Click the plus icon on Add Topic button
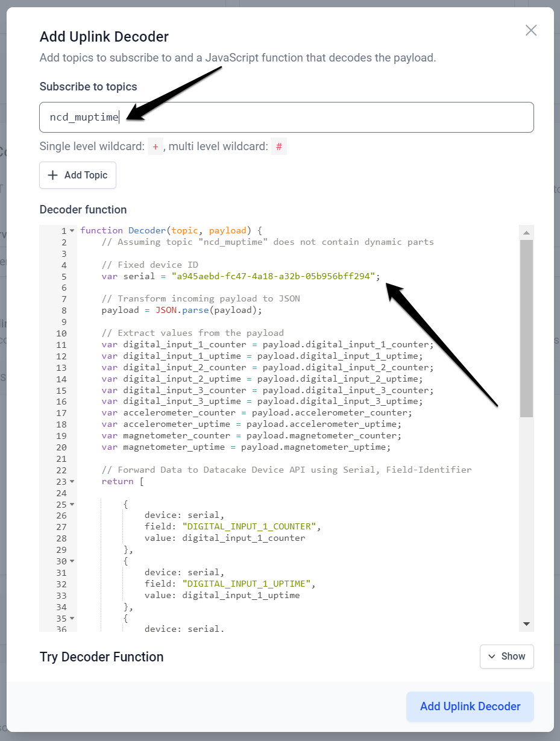Viewport: 560px width, 741px height. tap(51, 175)
